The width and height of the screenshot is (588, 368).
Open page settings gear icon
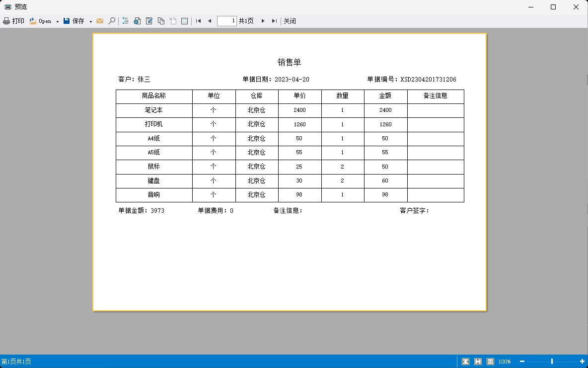click(x=137, y=21)
